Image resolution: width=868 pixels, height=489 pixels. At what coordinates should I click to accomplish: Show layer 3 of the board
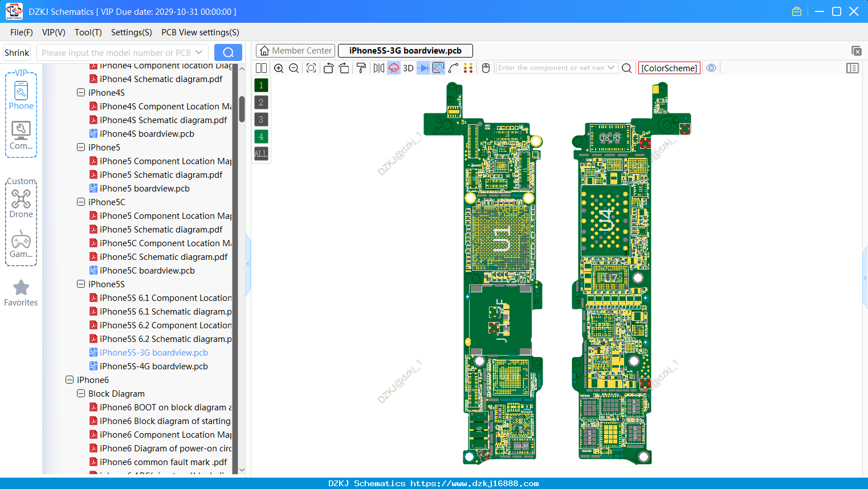pos(261,120)
